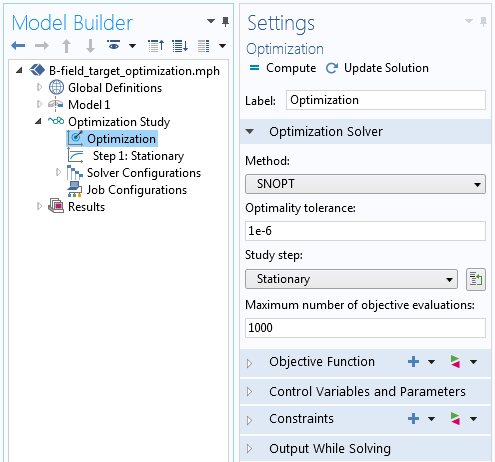
Task: Click the tree view list icon
Action: point(203,46)
